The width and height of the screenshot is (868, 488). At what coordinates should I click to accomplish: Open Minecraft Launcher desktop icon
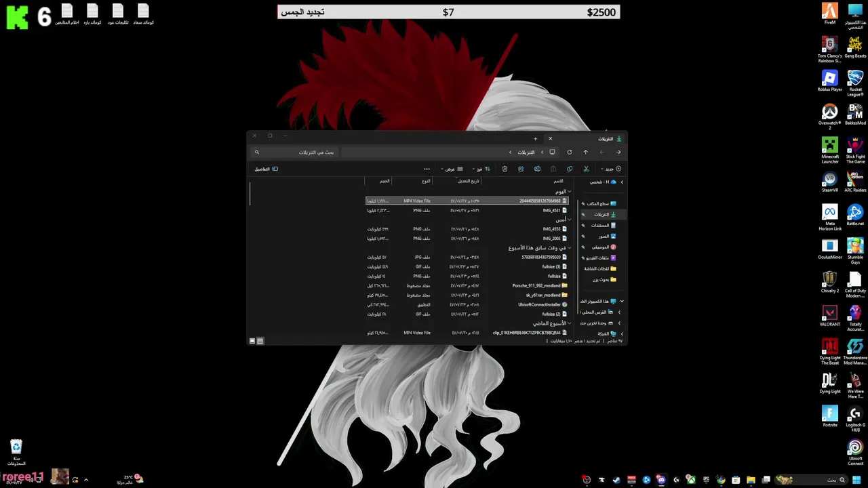(x=830, y=150)
